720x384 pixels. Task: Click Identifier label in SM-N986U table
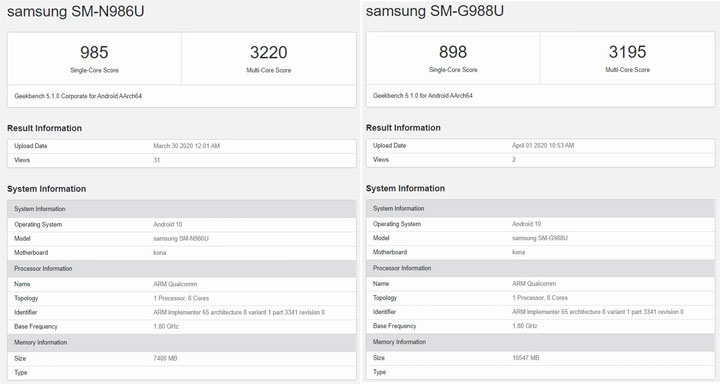click(x=26, y=313)
